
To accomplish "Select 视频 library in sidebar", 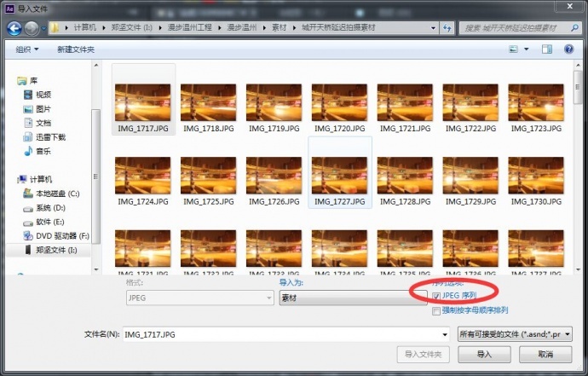I will tap(43, 94).
